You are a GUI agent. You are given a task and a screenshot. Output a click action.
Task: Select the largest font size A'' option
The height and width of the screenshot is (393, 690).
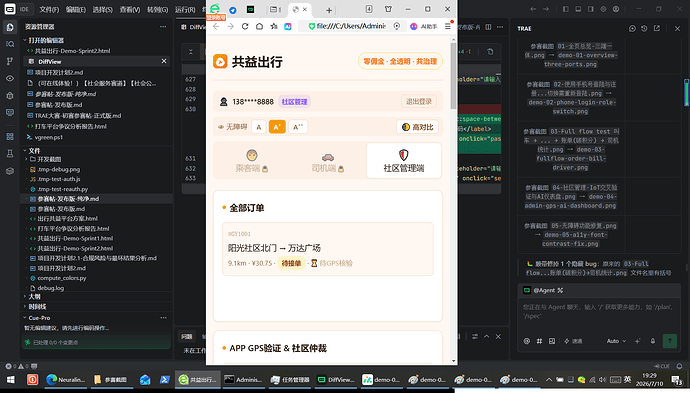pos(298,127)
